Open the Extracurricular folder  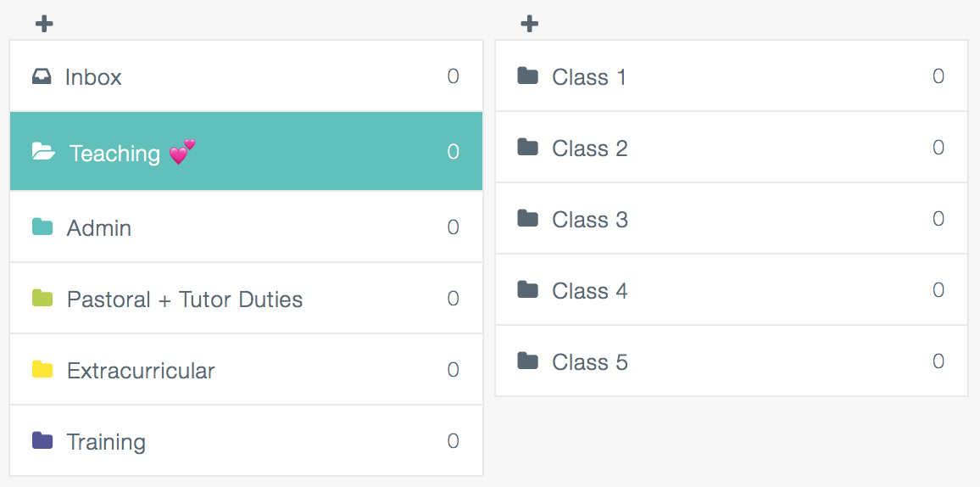[246, 369]
